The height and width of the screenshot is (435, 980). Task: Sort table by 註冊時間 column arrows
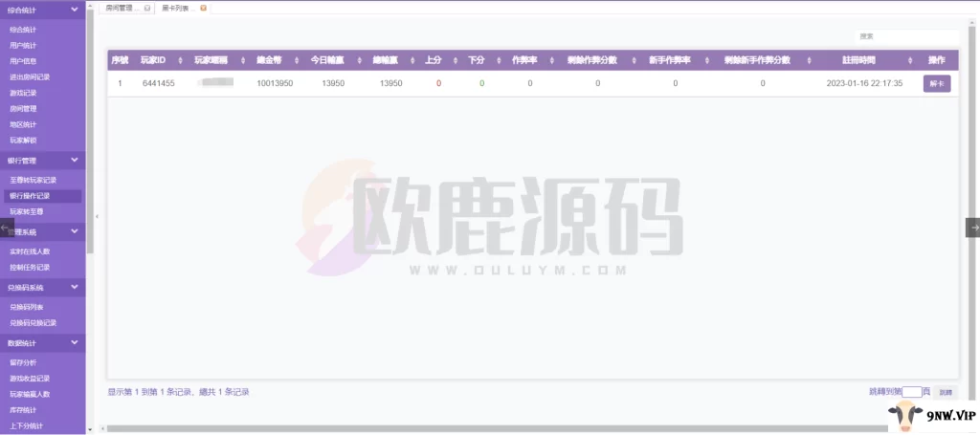[909, 60]
